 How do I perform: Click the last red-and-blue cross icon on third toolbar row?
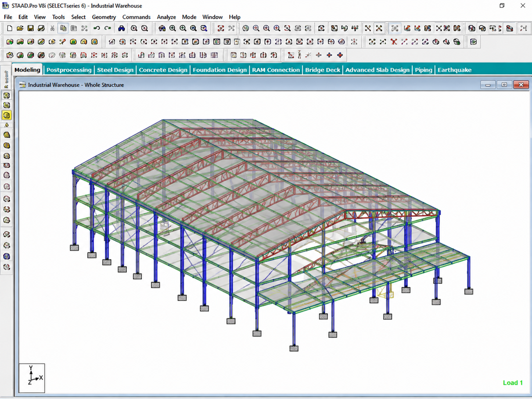pyautogui.click(x=340, y=55)
